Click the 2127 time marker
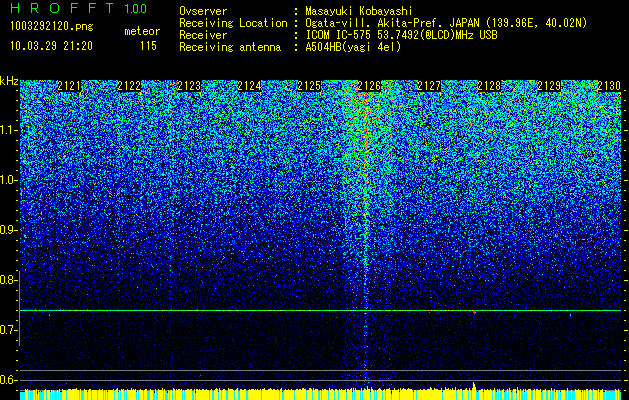 429,86
